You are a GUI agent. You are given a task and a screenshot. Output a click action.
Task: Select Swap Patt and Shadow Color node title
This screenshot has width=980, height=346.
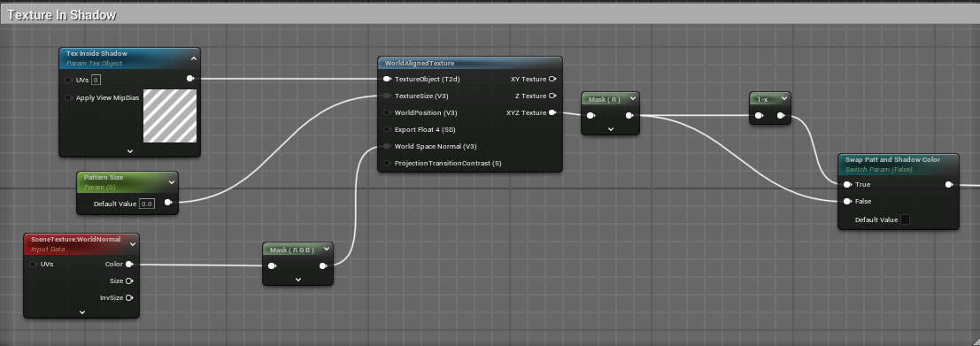point(892,160)
